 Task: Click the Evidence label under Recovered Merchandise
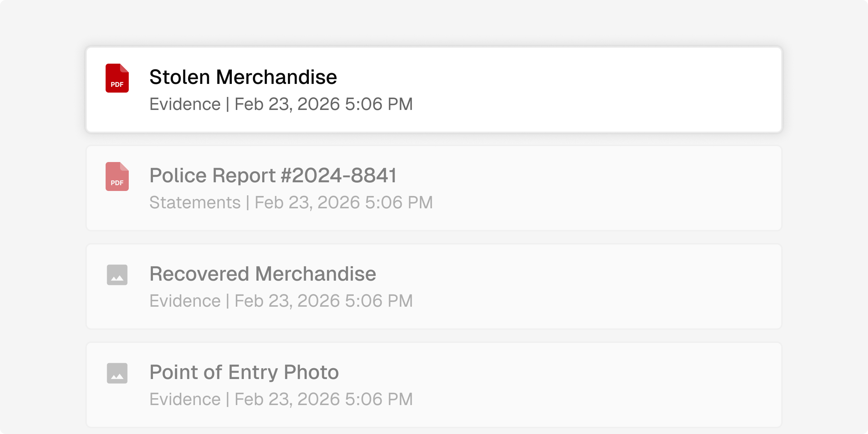[x=185, y=301]
